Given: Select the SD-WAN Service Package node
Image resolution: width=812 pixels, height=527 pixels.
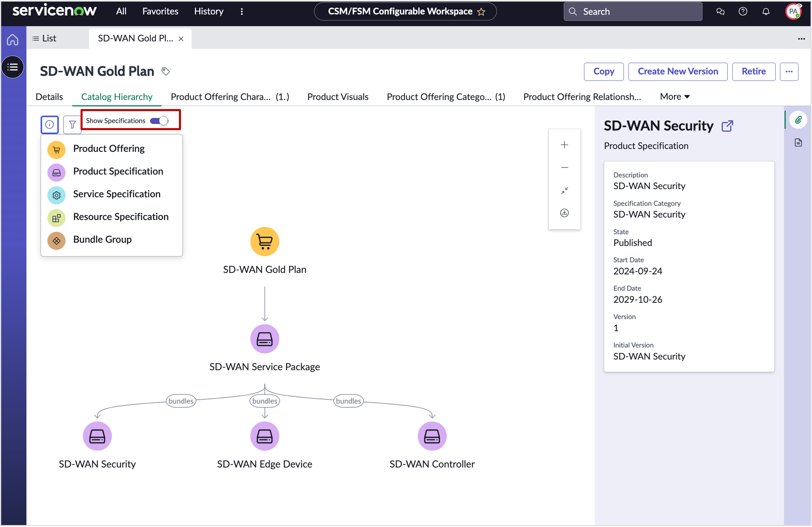Looking at the screenshot, I should click(265, 339).
